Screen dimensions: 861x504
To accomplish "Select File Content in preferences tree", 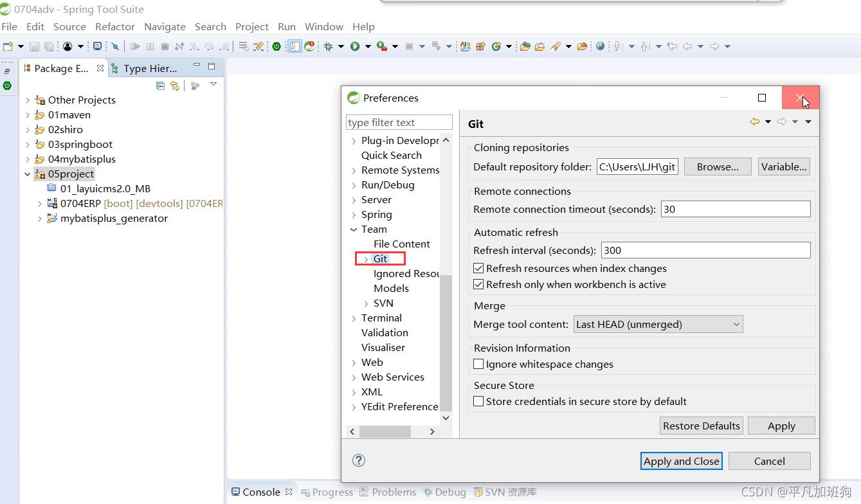I will click(x=402, y=244).
